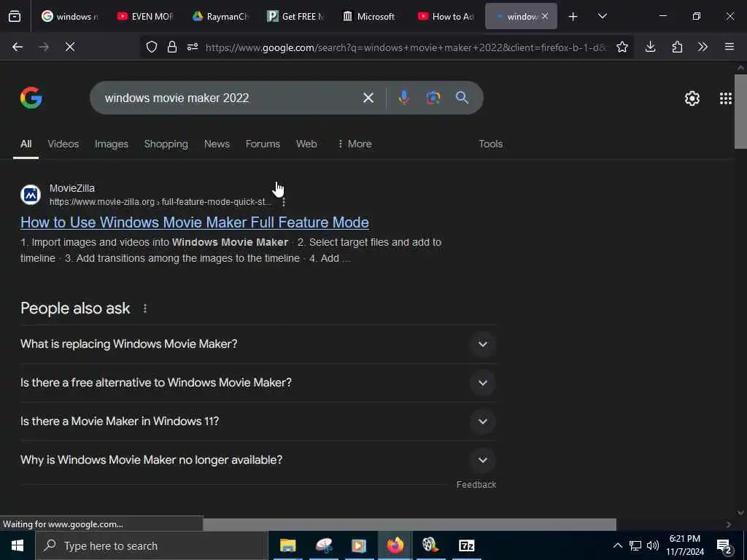Screen dimensions: 747x560
Task: Open the tracking protection shield icon
Action: pyautogui.click(x=152, y=47)
